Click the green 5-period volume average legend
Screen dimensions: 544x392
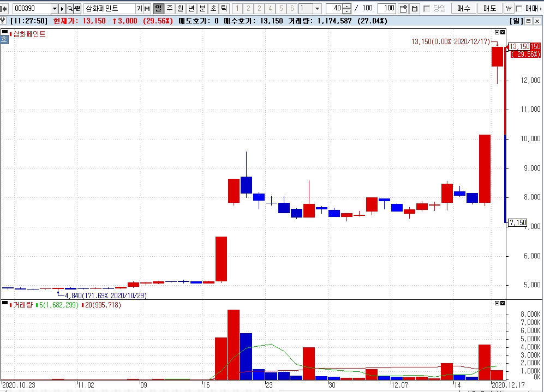(58, 305)
